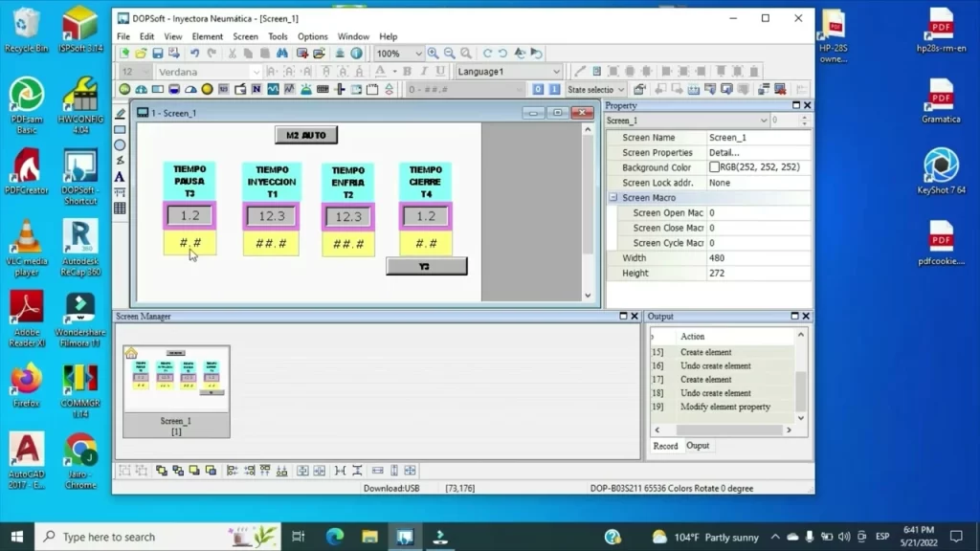Open the zoom percentage dropdown
Image resolution: width=980 pixels, height=551 pixels.
[418, 54]
